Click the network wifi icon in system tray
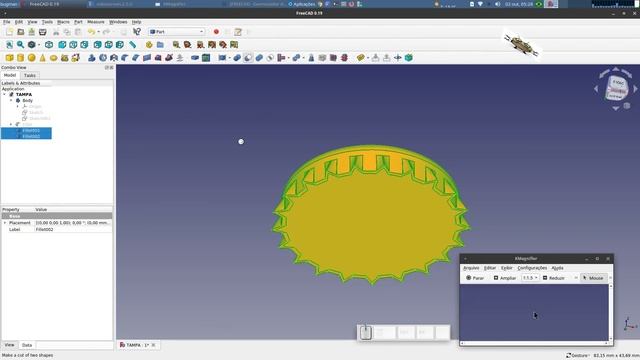640x360 pixels. 480,4
